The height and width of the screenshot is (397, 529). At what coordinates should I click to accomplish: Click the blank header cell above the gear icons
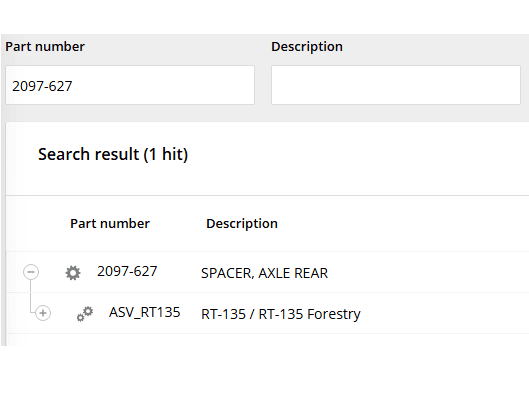pyautogui.click(x=37, y=224)
